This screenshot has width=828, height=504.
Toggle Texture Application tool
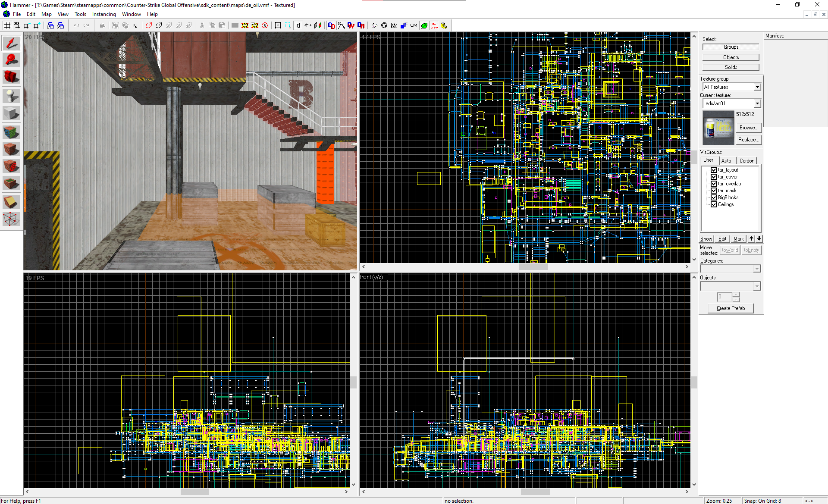[x=11, y=131]
